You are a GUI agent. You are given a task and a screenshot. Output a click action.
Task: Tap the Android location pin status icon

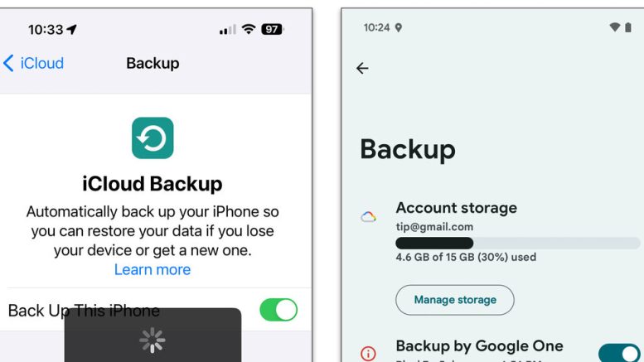pos(399,27)
